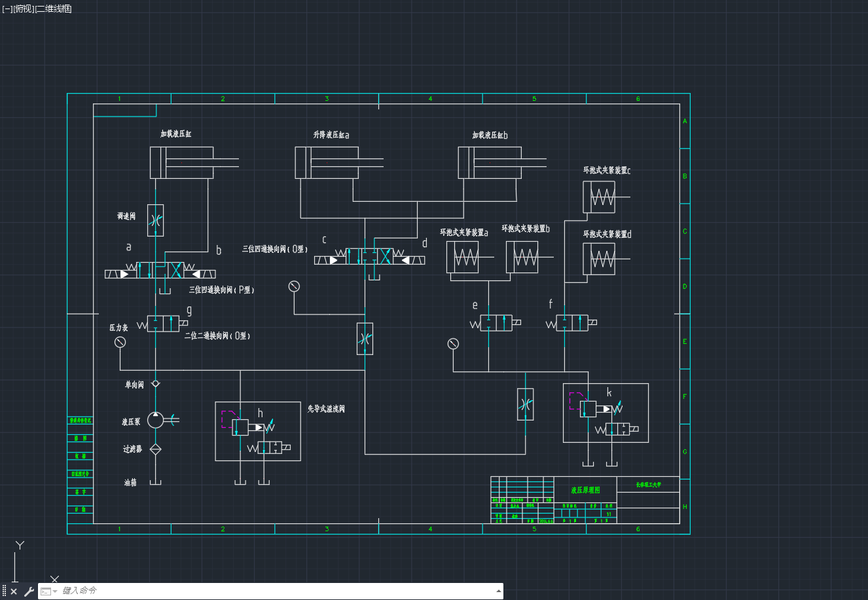868x600 pixels.
Task: Click the 液压原理图 title block text
Action: coord(585,490)
